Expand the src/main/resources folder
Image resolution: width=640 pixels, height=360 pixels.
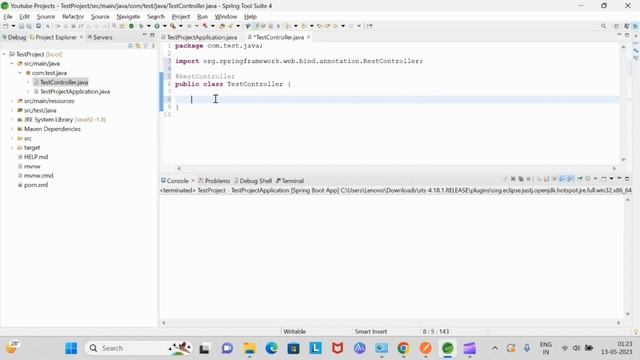(12, 101)
